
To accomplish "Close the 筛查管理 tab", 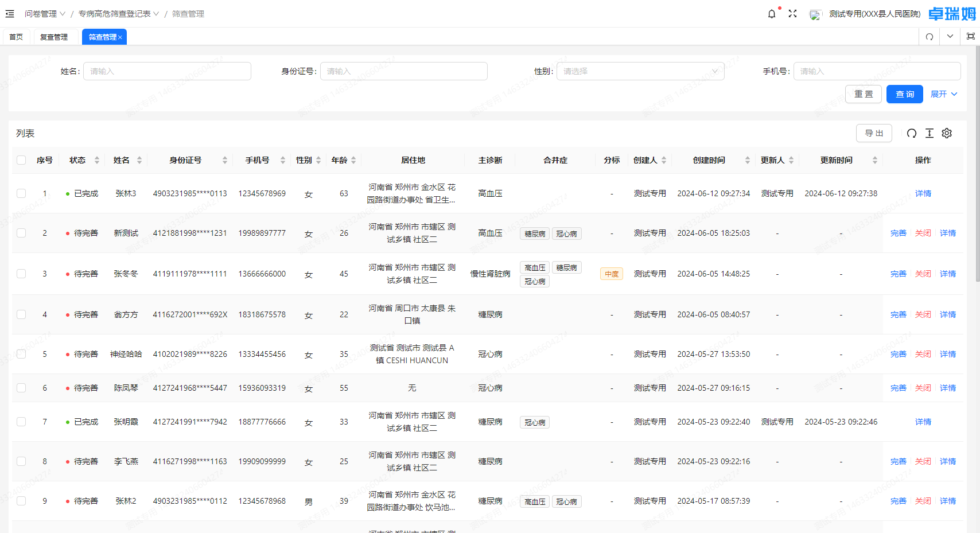I will coord(120,37).
